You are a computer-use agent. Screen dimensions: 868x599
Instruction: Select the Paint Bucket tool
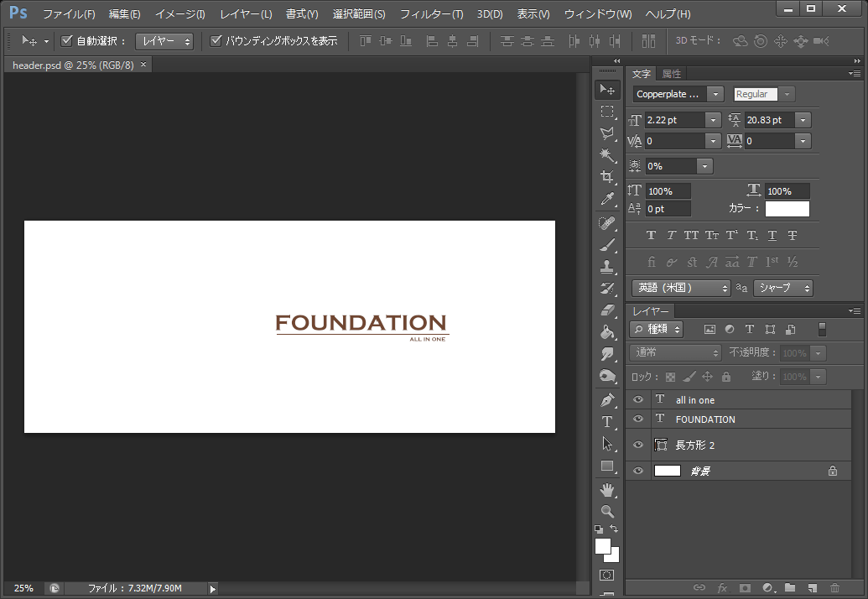pos(607,332)
